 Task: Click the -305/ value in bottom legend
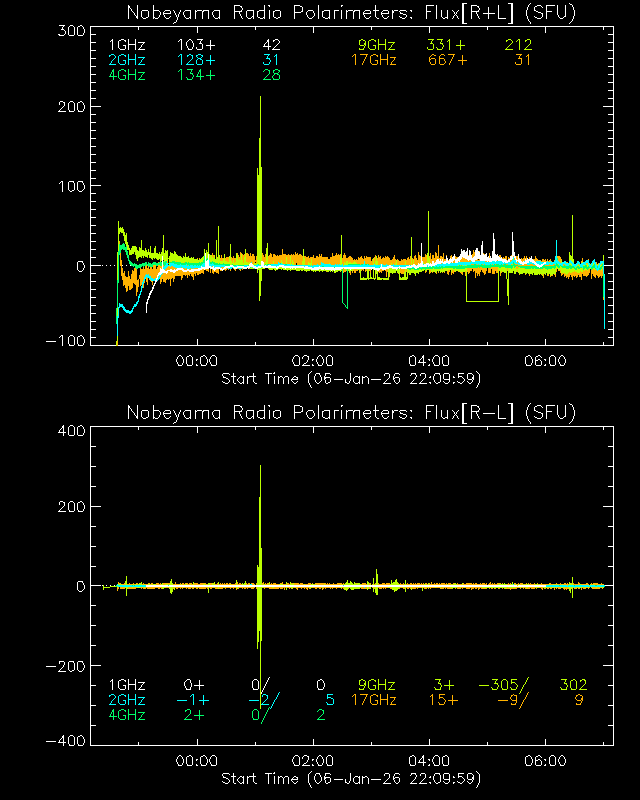tap(503, 685)
